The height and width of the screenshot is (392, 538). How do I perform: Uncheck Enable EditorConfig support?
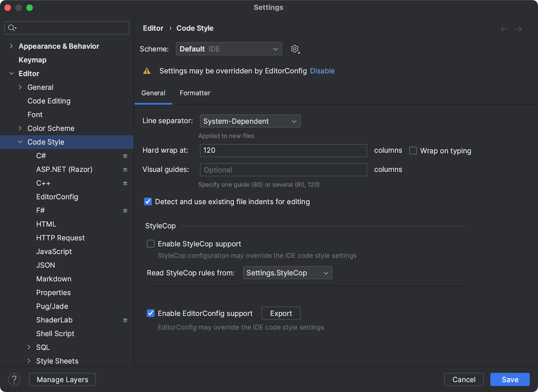[x=151, y=313]
